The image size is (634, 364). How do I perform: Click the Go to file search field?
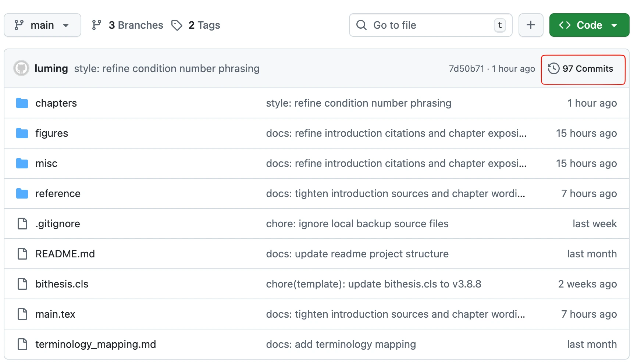(431, 25)
